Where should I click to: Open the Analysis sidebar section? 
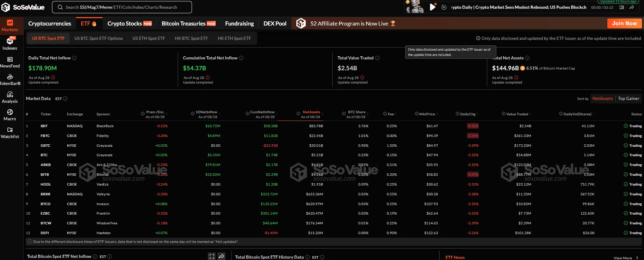pyautogui.click(x=10, y=97)
